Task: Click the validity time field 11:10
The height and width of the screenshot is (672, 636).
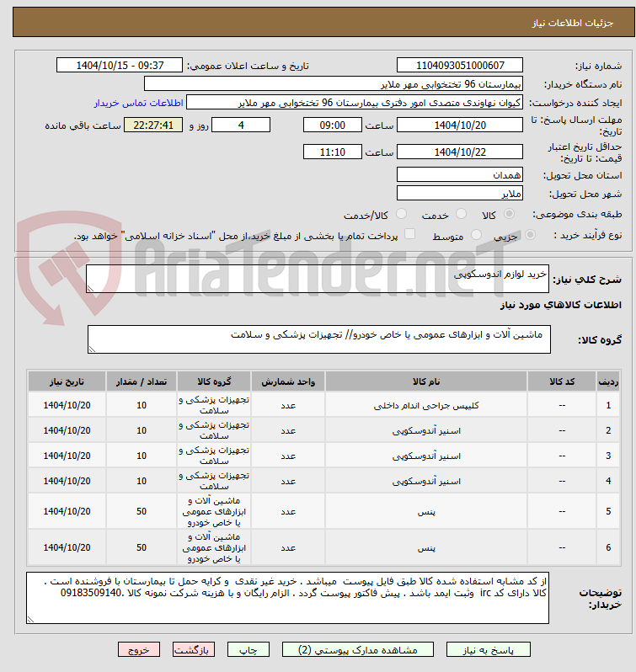Action: [x=333, y=152]
